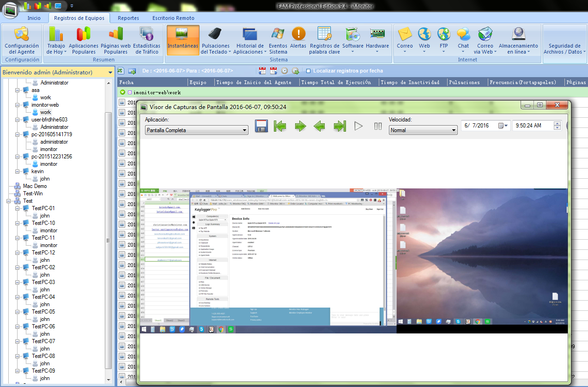588x387 pixels.
Task: Enable Localizar registros por fecha checkbox
Action: [309, 71]
